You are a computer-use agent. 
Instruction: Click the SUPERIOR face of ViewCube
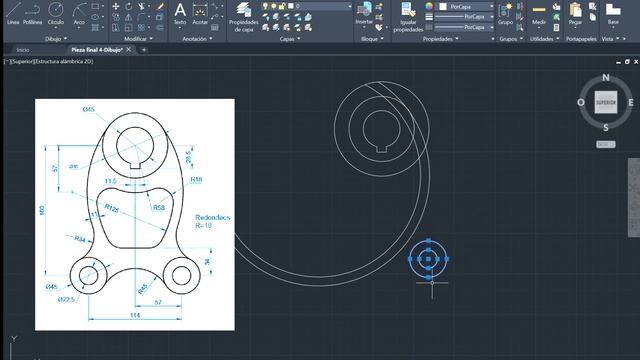606,102
